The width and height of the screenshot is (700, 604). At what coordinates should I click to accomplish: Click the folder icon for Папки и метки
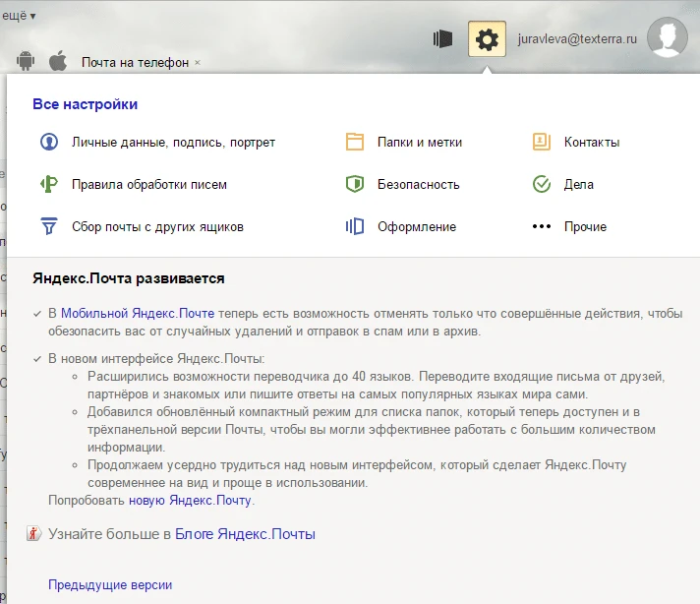[355, 142]
